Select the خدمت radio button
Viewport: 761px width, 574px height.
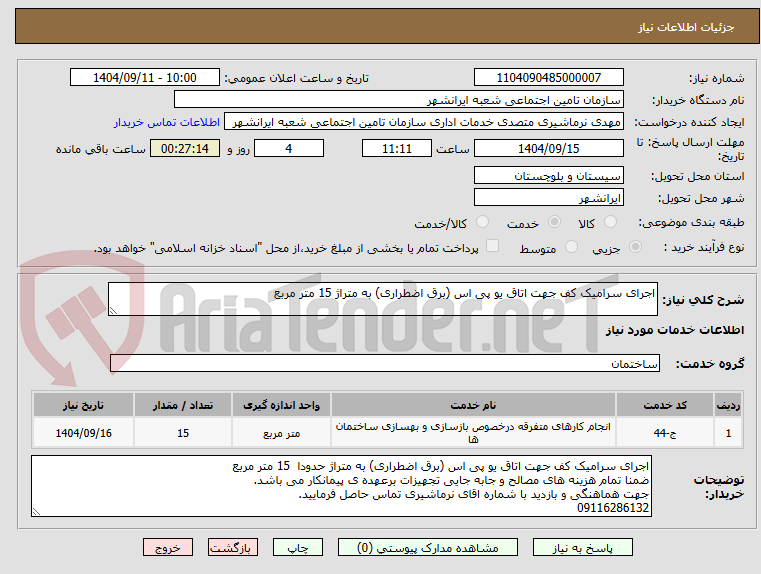554,222
